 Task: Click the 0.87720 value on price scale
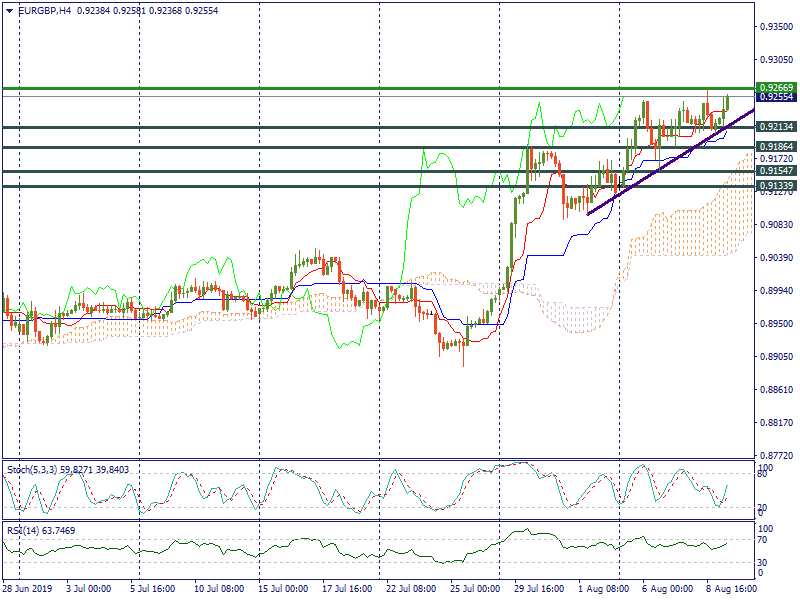pyautogui.click(x=773, y=455)
